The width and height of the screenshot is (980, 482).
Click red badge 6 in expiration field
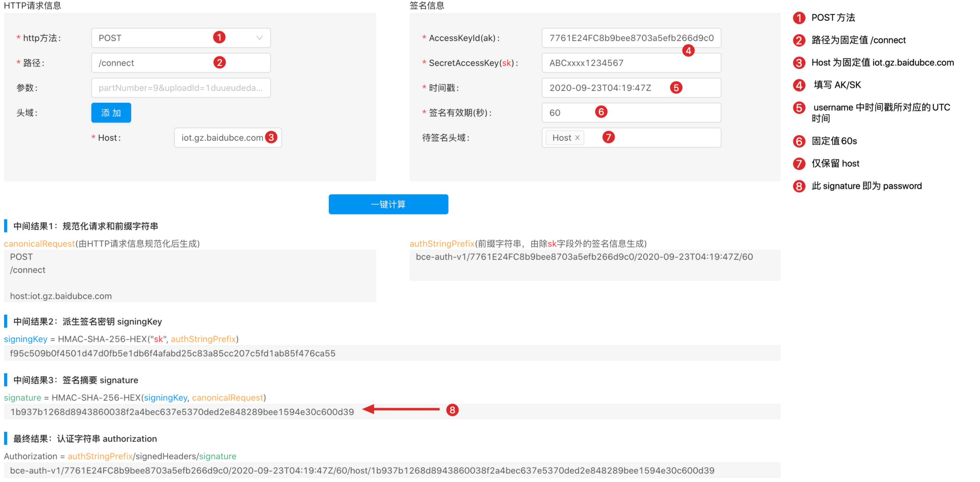pos(601,112)
